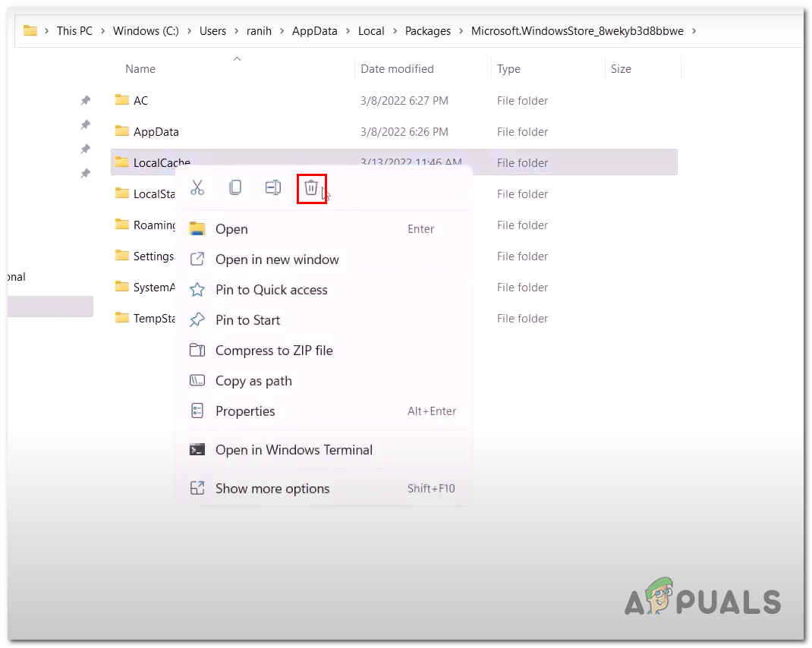Select the Rename icon in the context menu
The width and height of the screenshot is (812, 648).
tap(273, 187)
